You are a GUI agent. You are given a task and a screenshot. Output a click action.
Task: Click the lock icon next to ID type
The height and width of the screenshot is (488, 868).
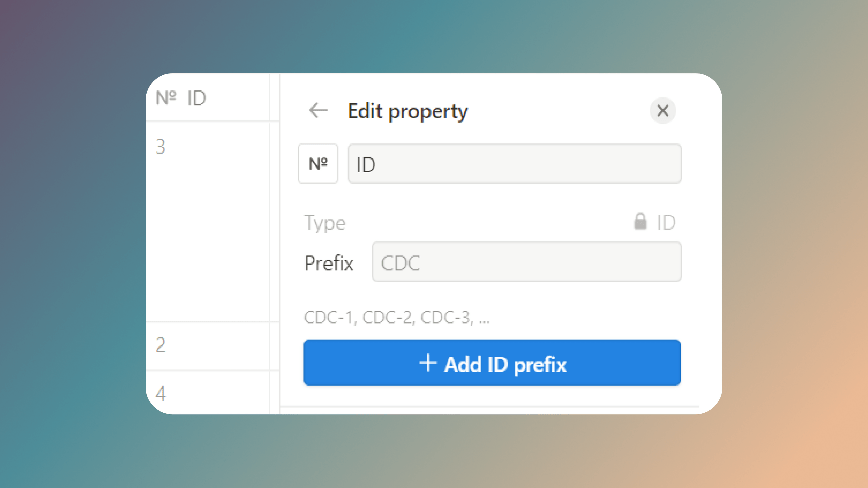(641, 222)
